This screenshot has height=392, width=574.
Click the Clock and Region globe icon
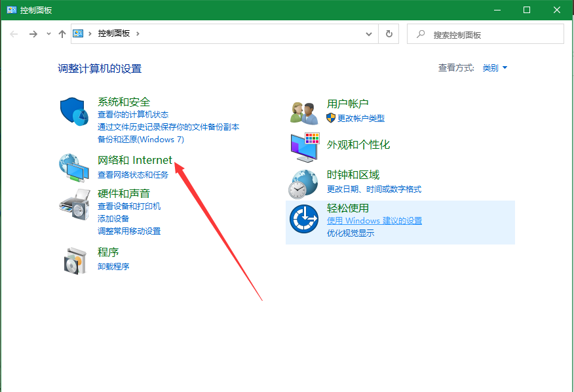click(x=304, y=184)
